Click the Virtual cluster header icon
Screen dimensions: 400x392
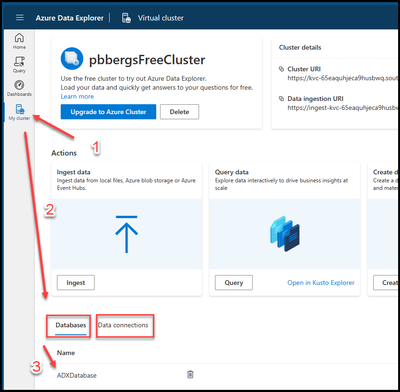[126, 18]
